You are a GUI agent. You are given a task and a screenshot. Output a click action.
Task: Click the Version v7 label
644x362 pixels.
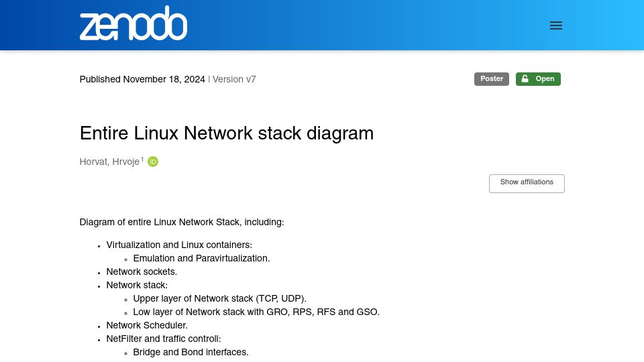234,79
